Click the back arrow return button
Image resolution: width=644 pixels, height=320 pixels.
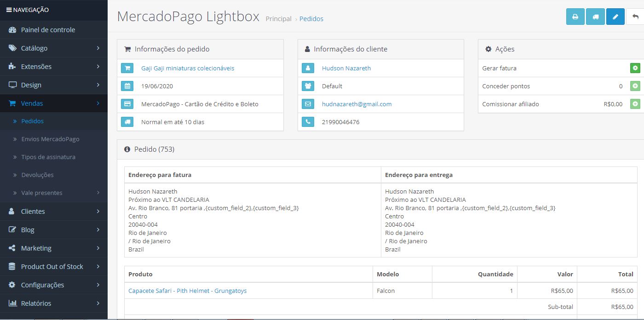635,17
